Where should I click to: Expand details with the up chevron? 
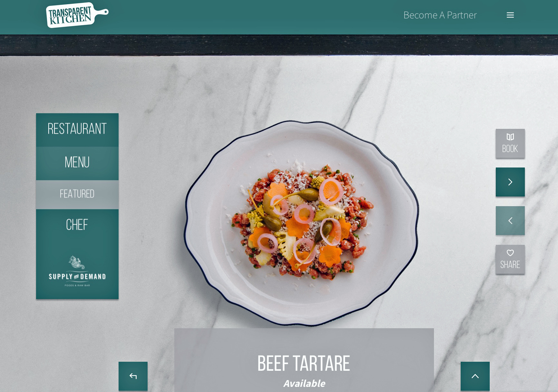[475, 376]
